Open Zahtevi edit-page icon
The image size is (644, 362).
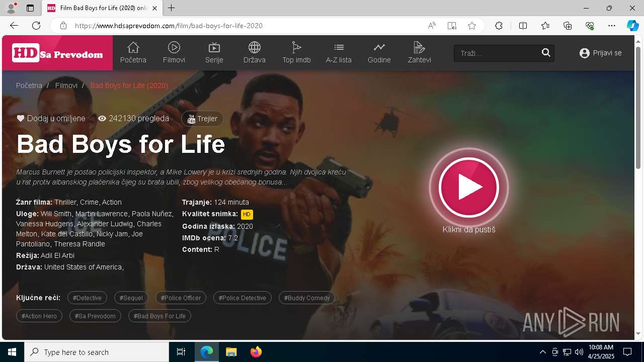pyautogui.click(x=419, y=47)
